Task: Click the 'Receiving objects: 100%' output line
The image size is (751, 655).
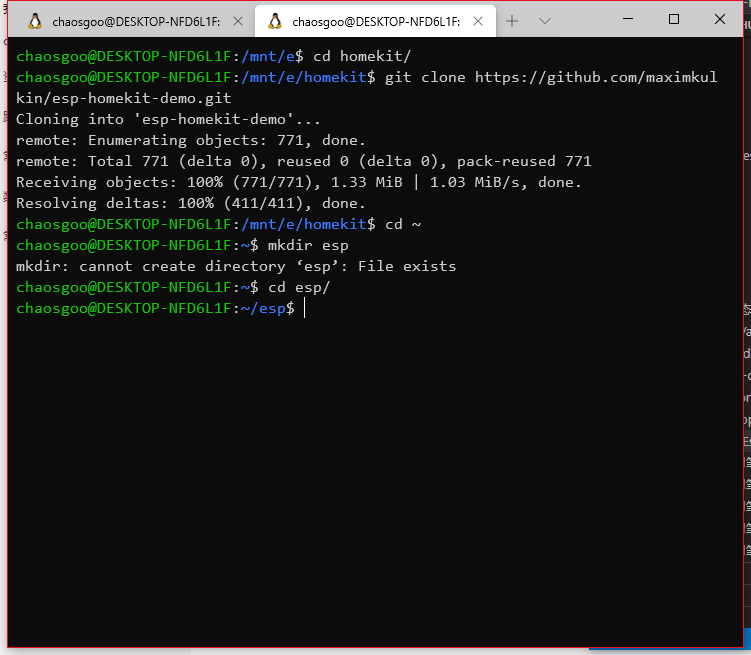Action: tap(298, 182)
